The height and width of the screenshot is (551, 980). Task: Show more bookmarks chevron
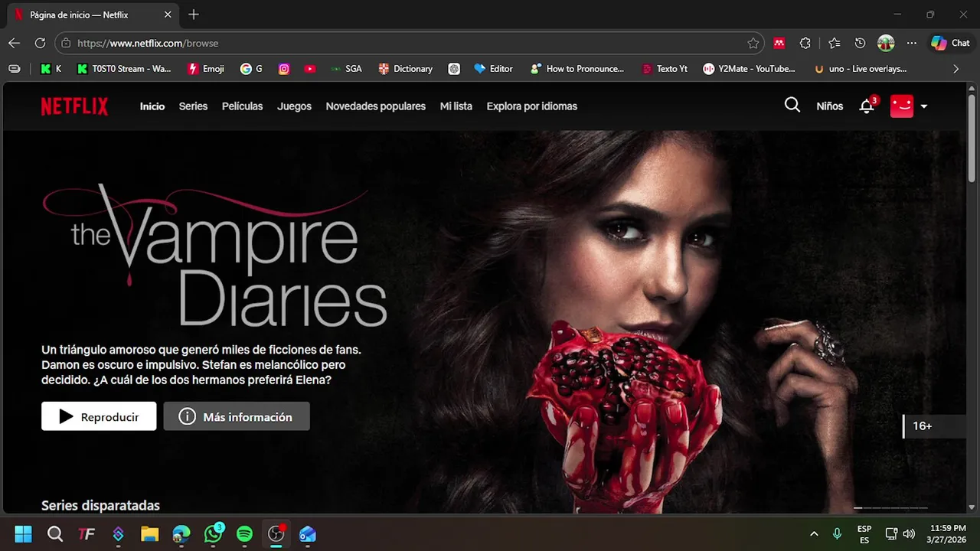(955, 69)
